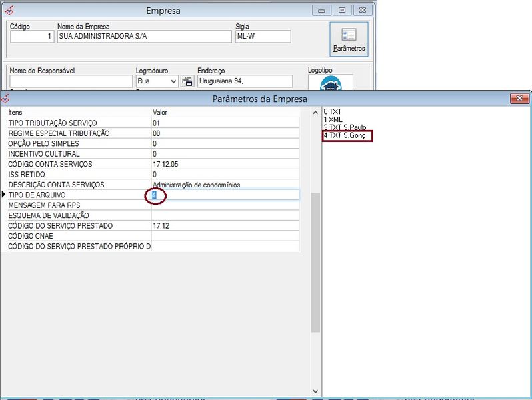Click the Parâmetros button
This screenshot has height=400, width=532.
pos(349,39)
